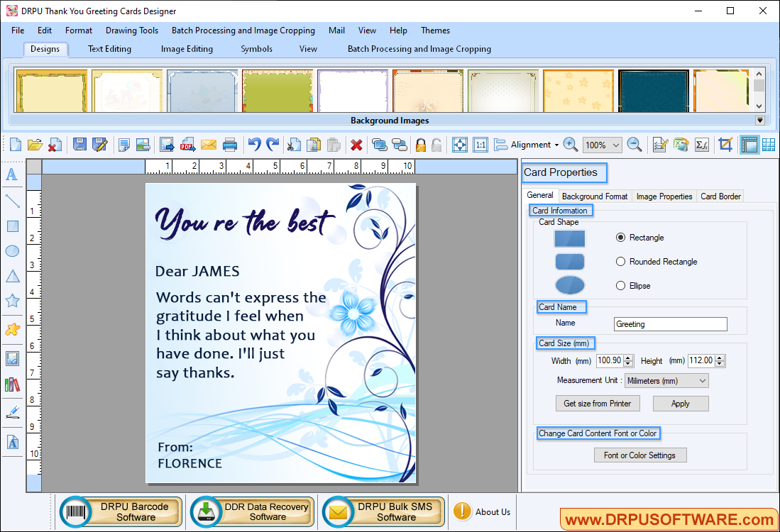Select the Rectangle card shape option
The image size is (780, 532).
coord(621,238)
